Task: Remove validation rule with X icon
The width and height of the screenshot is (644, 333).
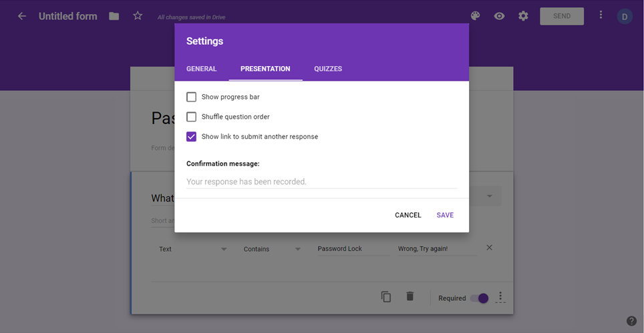Action: pos(489,248)
